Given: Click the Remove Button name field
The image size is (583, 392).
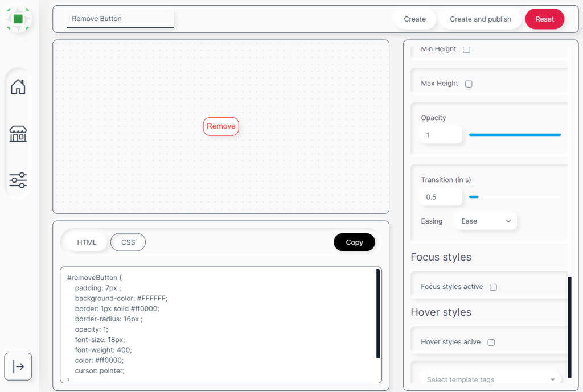Looking at the screenshot, I should 120,19.
